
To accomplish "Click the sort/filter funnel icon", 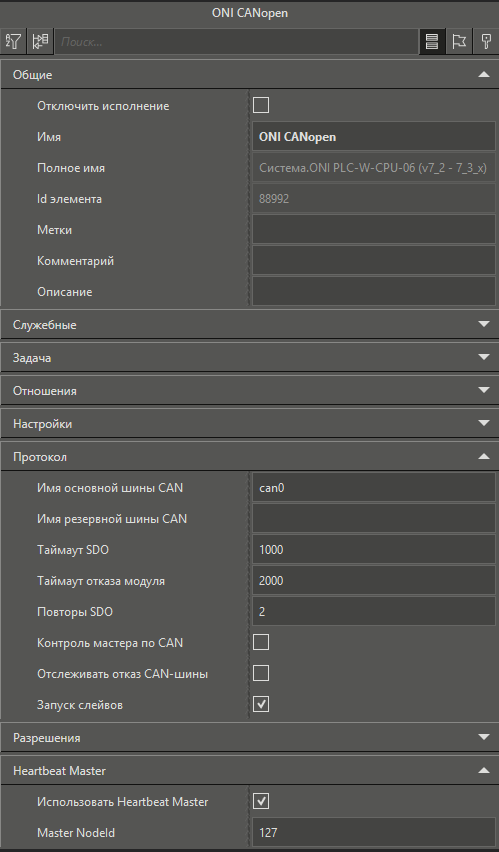I will tap(13, 41).
